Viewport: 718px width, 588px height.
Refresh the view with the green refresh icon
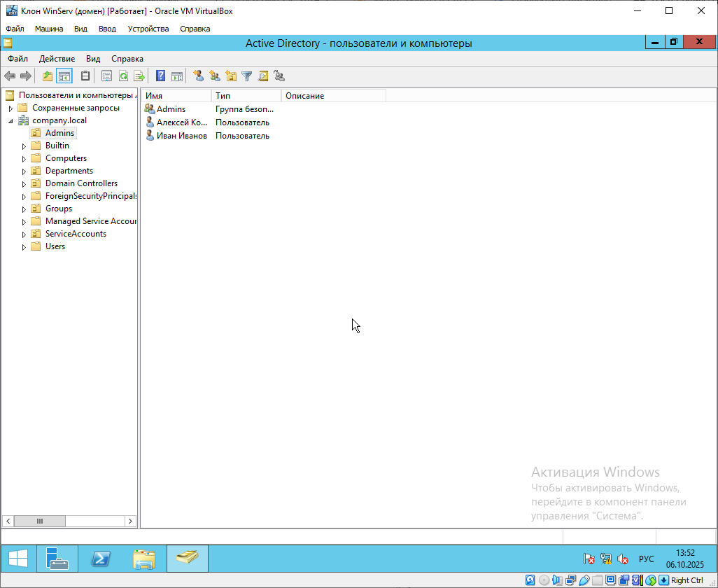[x=123, y=76]
